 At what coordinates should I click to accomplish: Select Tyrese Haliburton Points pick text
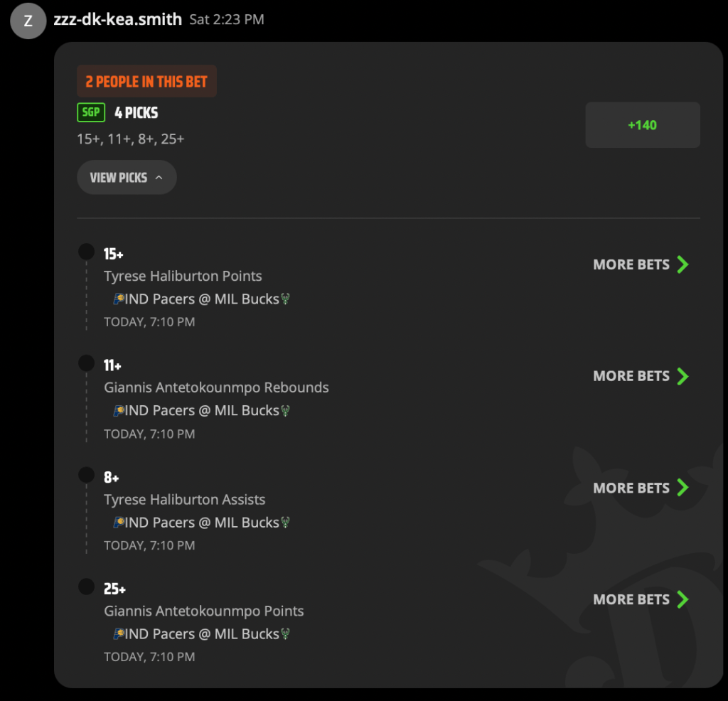coord(183,276)
